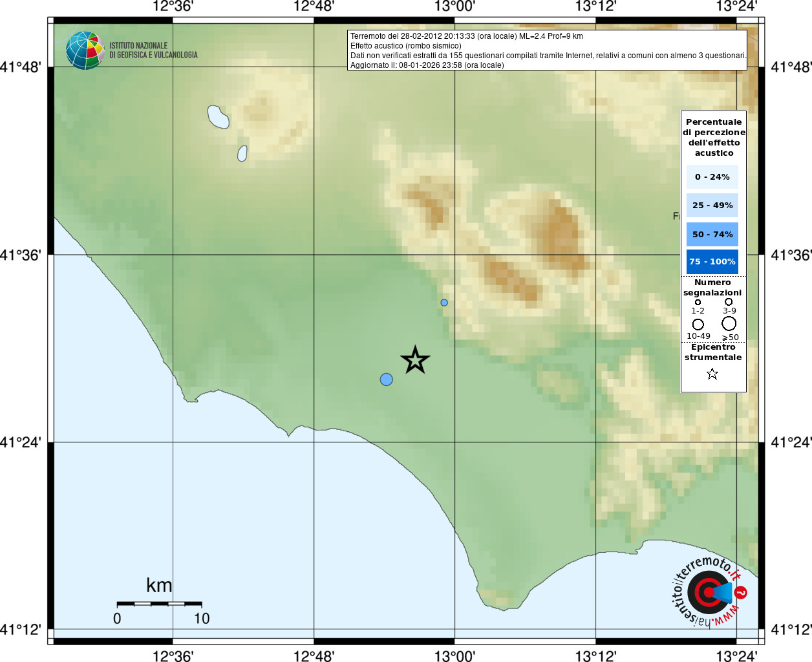The width and height of the screenshot is (812, 662).
Task: Click the 75 - 100% legend color swatch
Action: tap(712, 262)
